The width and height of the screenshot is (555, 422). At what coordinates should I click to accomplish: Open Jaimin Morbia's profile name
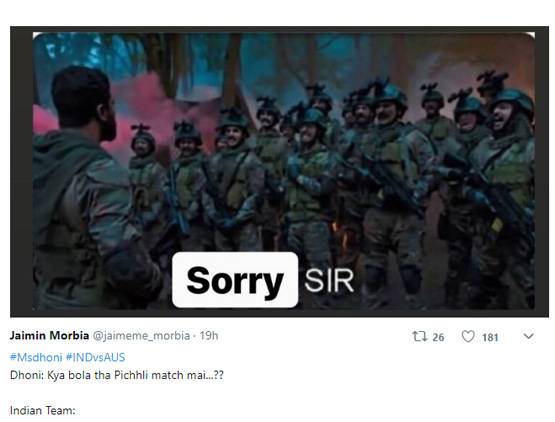49,335
